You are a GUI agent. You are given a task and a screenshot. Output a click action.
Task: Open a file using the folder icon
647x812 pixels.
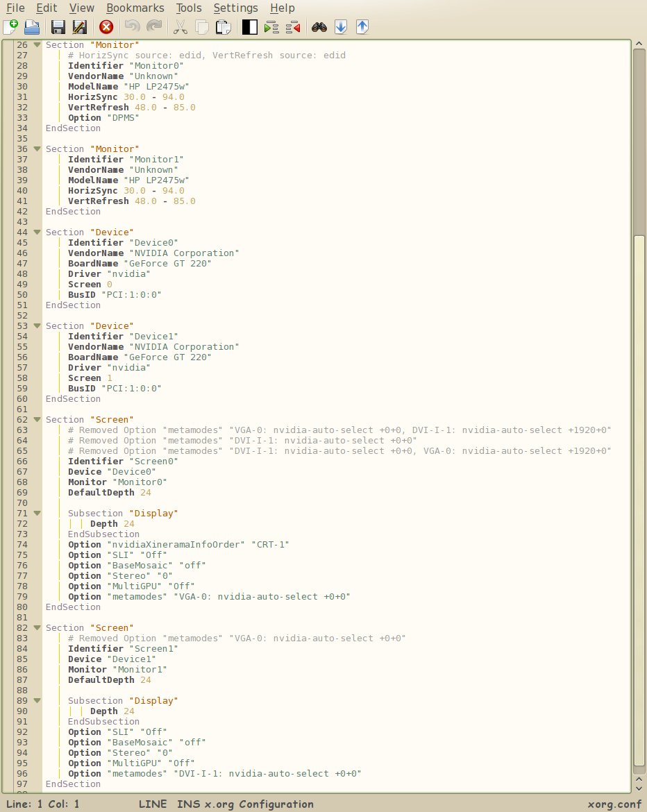coord(32,27)
